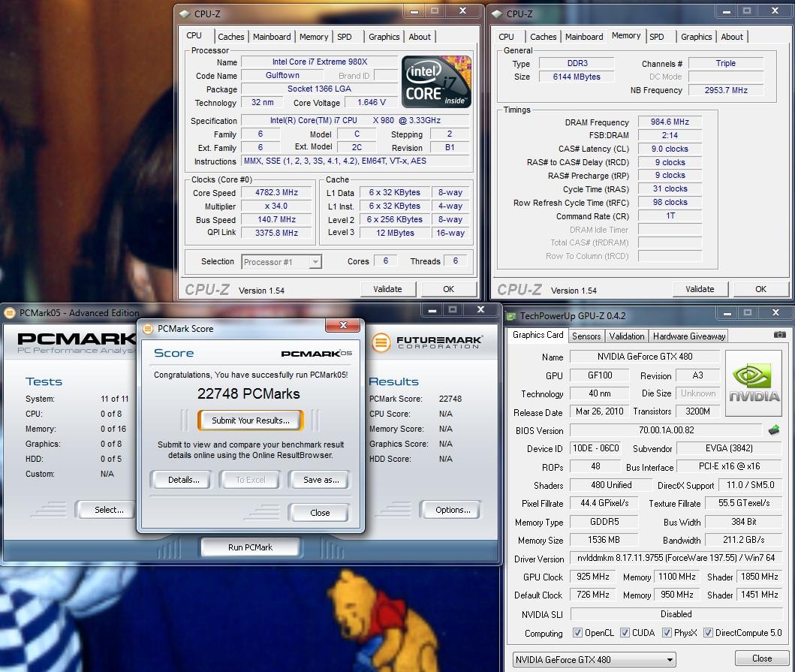Viewport: 795px width, 672px height.
Task: Click the BIOS save chip icon in GPU-Z
Action: click(774, 430)
